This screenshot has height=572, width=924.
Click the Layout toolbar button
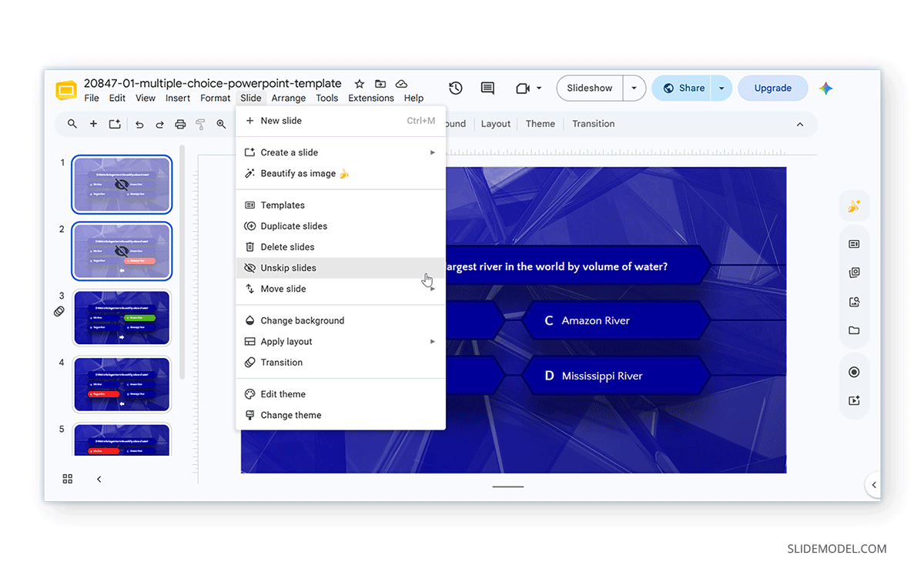coord(496,124)
